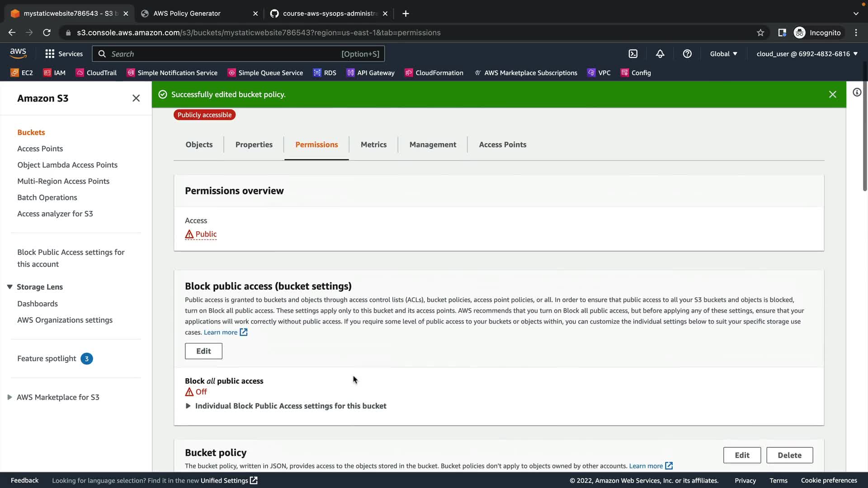Open the Global region dropdown
This screenshot has height=488, width=868.
point(723,54)
